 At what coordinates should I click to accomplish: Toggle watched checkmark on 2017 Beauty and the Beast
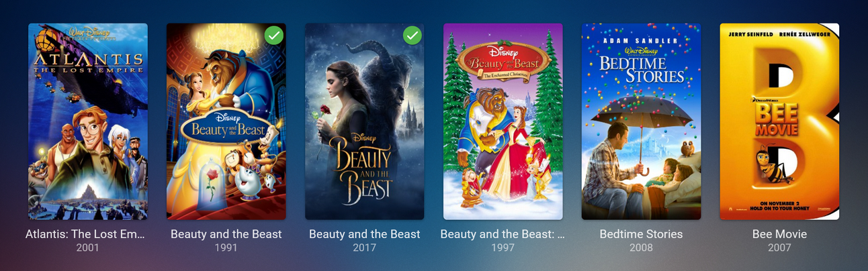413,36
